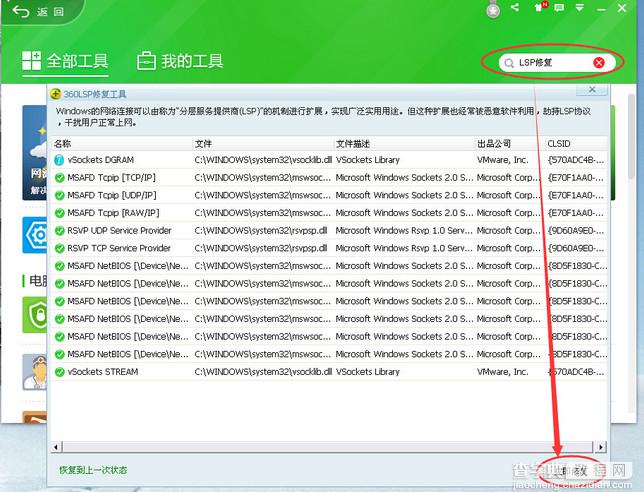Click the 返回 back arrow button
Viewport: 644px width, 492px height.
pos(38,11)
